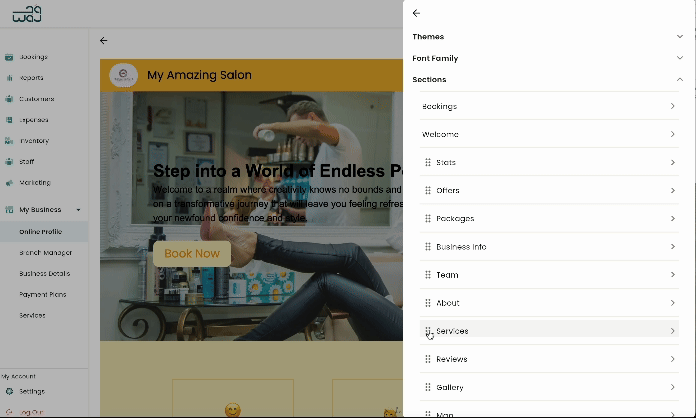The image size is (696, 418).
Task: Click the Log Out icon
Action: click(x=9, y=412)
